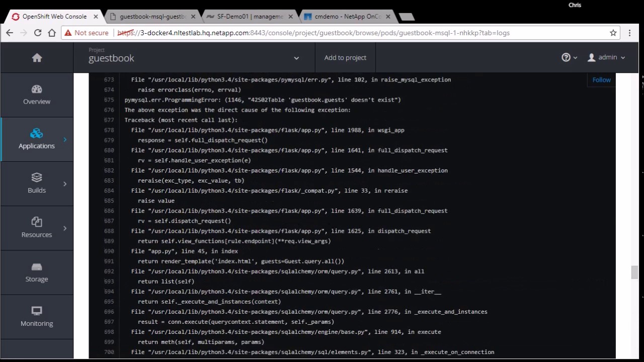Click the Add to project button
This screenshot has height=362, width=644.
345,58
